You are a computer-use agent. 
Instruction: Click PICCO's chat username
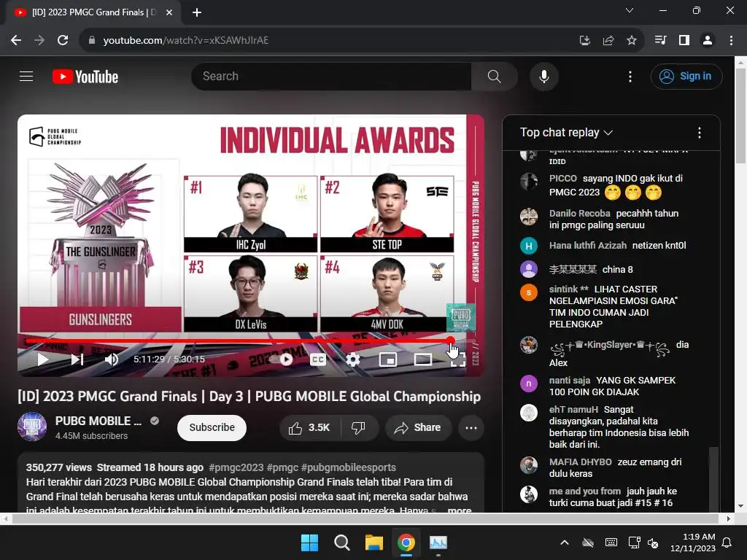562,178
